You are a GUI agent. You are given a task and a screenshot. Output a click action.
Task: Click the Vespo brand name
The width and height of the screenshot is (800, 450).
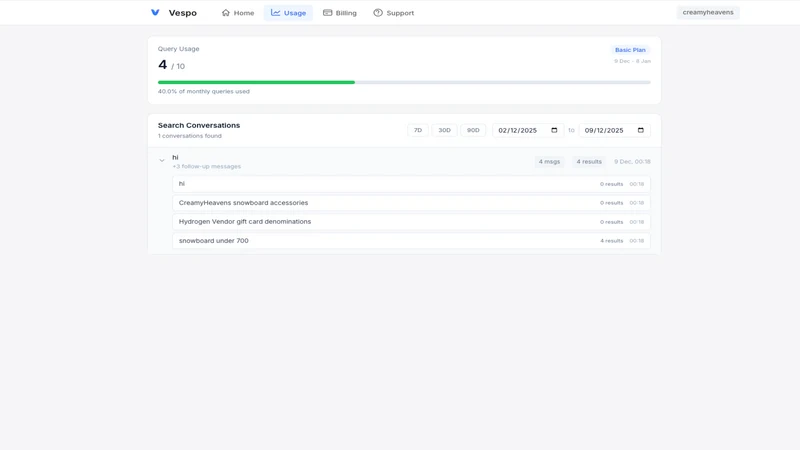(x=183, y=13)
